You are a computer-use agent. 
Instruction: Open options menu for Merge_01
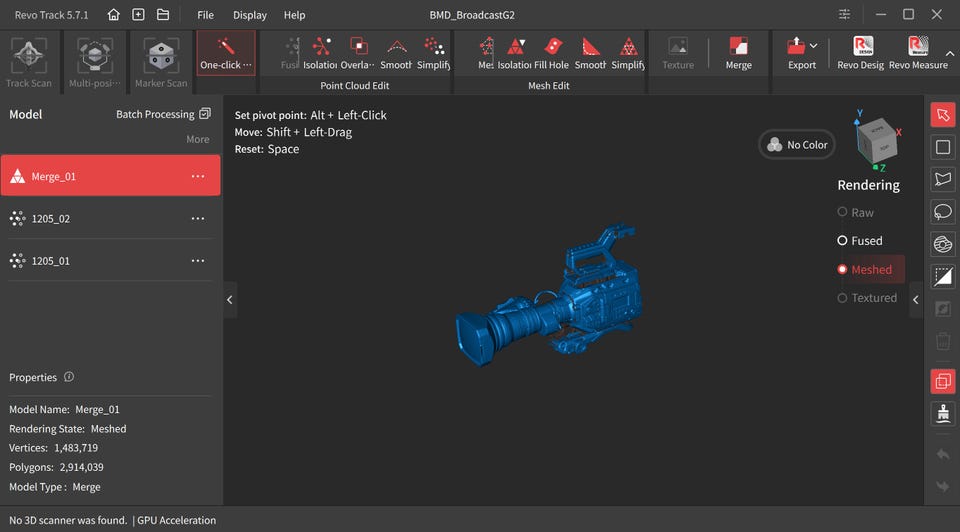[x=198, y=176]
